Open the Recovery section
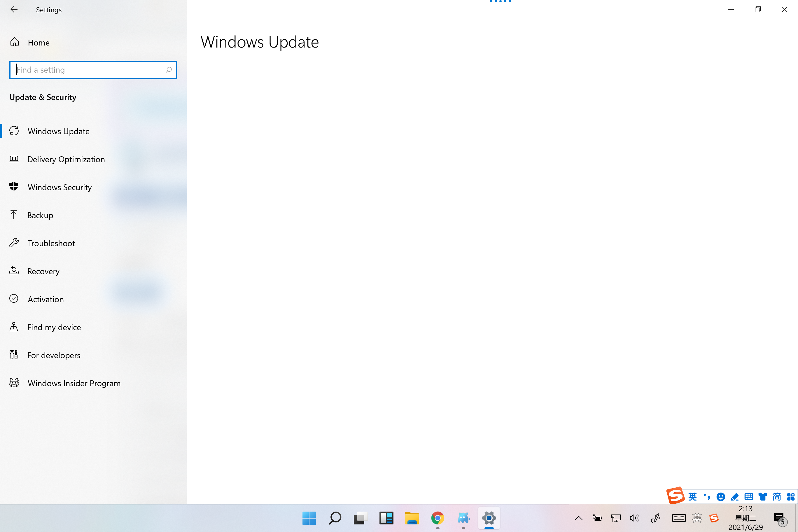The image size is (798, 532). (x=43, y=271)
